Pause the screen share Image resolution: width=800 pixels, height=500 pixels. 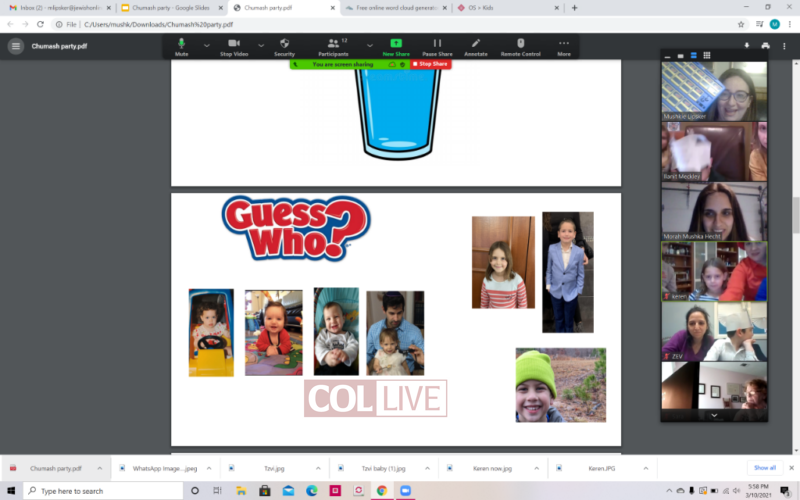point(437,44)
